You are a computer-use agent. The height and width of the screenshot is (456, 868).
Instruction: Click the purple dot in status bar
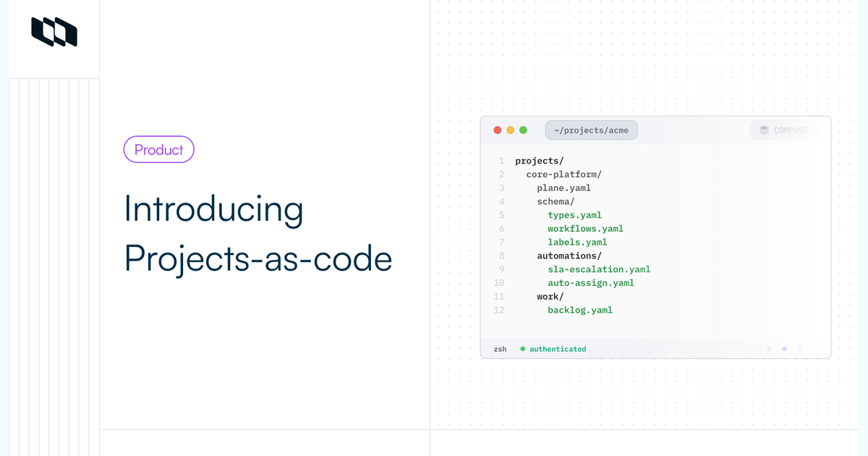click(785, 349)
